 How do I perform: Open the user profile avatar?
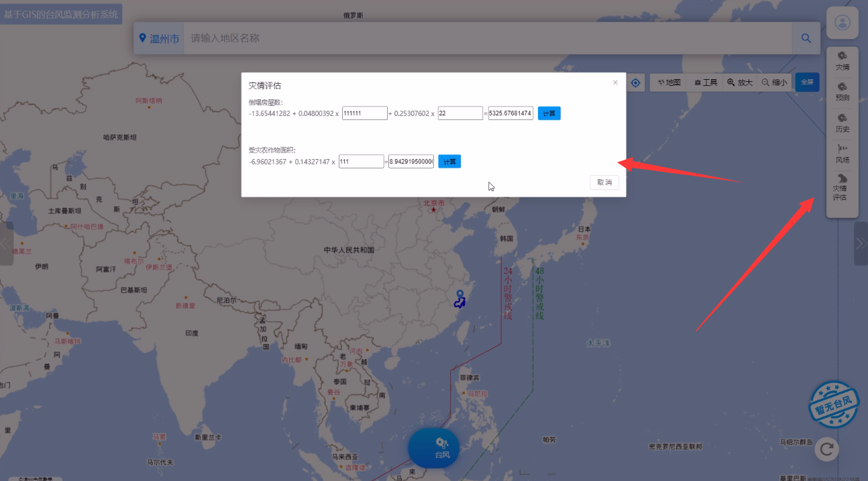(843, 23)
